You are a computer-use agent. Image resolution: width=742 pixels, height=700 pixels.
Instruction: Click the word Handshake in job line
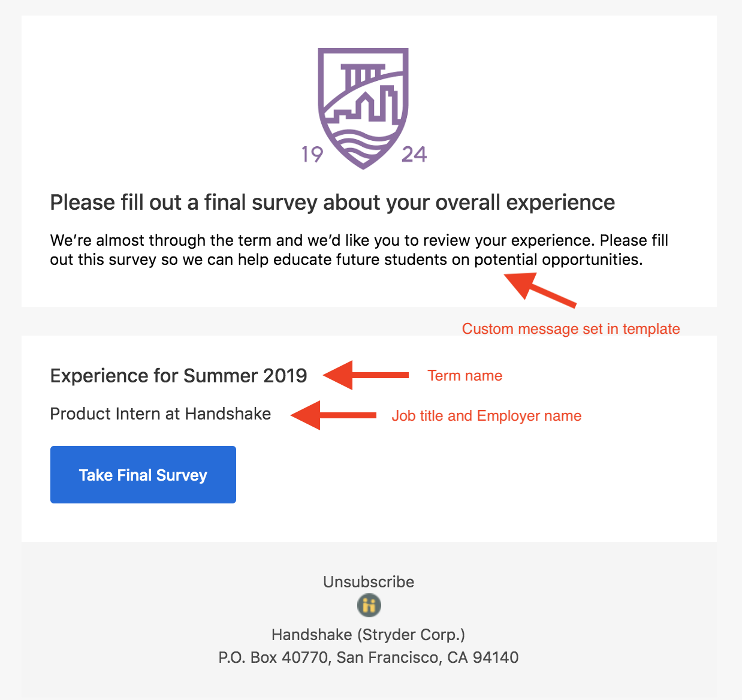coord(228,414)
